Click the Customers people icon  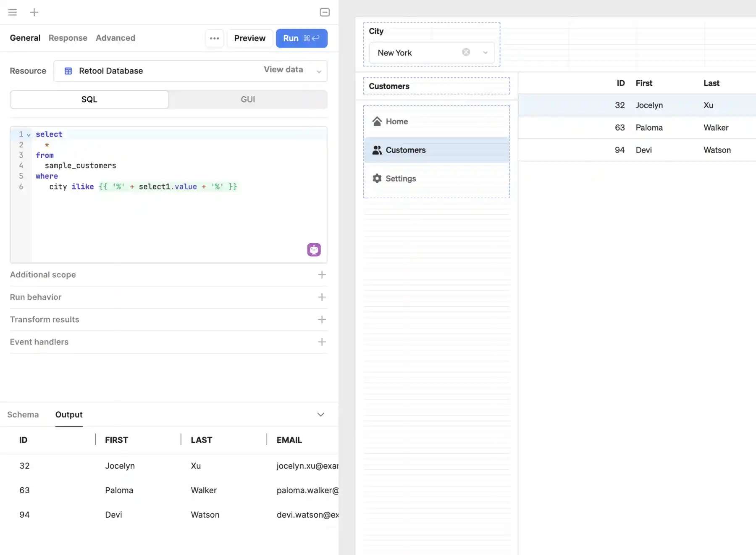pyautogui.click(x=377, y=150)
